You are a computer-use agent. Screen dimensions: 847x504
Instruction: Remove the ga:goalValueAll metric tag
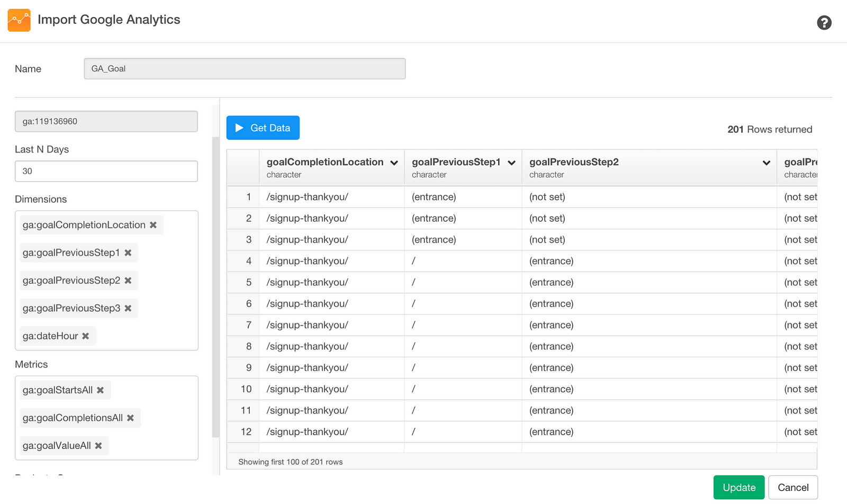(x=98, y=446)
